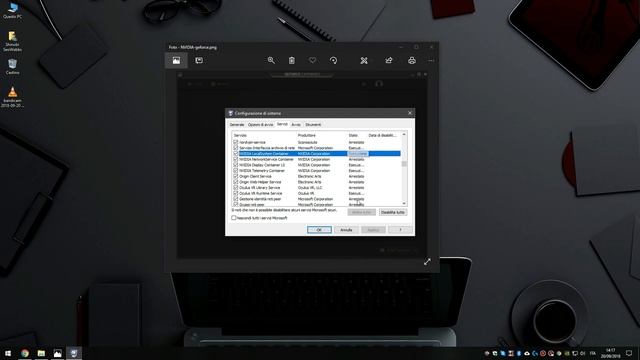This screenshot has height=360, width=640.
Task: Open the three-dot more menu in Photos
Action: (431, 60)
